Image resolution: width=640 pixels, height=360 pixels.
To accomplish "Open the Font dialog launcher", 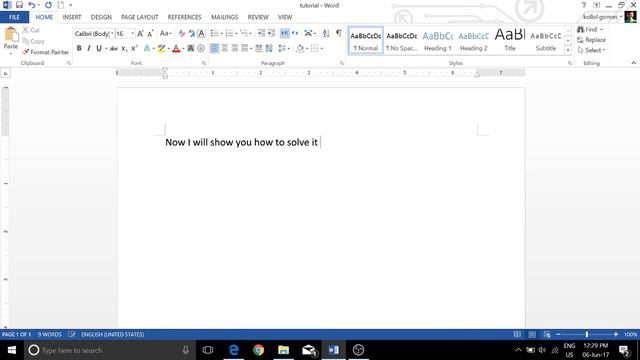I will click(x=204, y=63).
